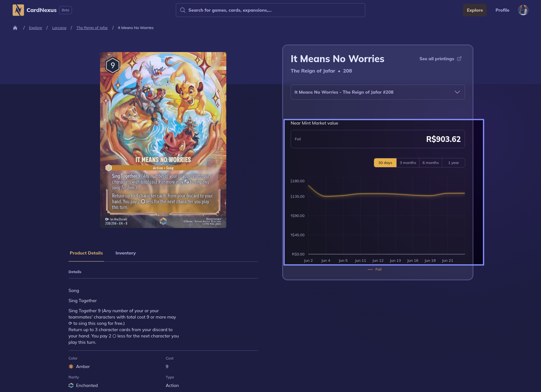Click the dropdown chevron arrow

click(x=457, y=92)
